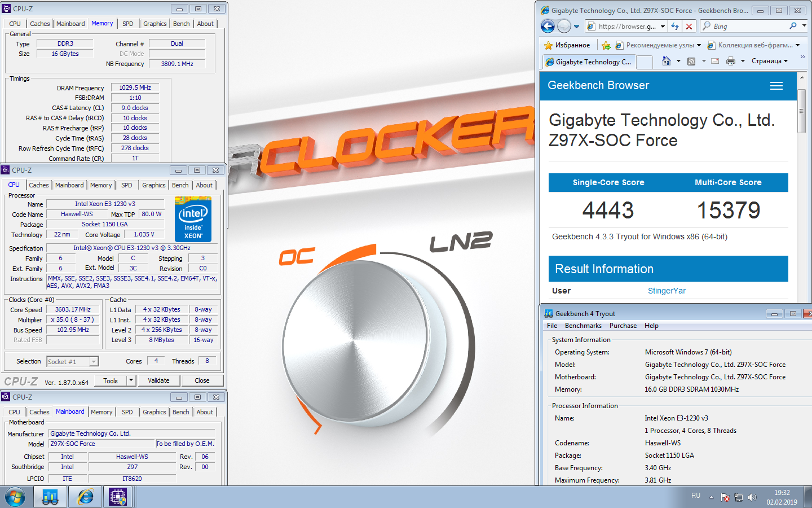
Task: Switch to Graphics tab in bottom CPU-Z window
Action: 155,412
